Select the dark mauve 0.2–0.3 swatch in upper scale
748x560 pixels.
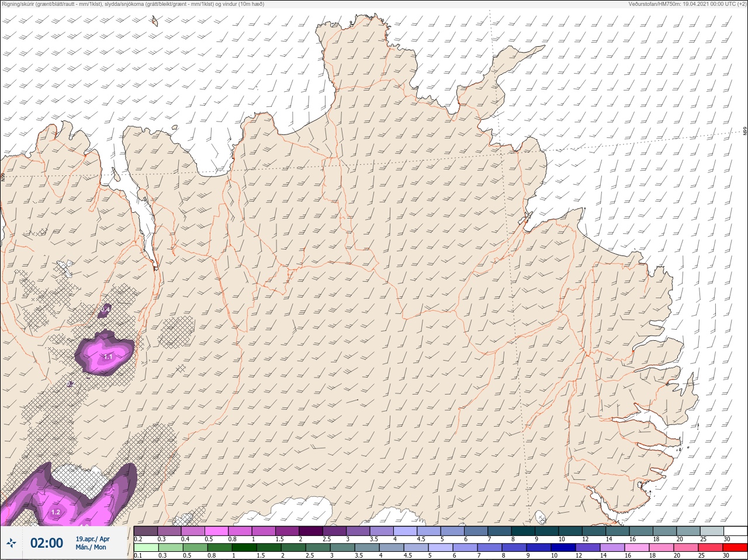point(146,531)
